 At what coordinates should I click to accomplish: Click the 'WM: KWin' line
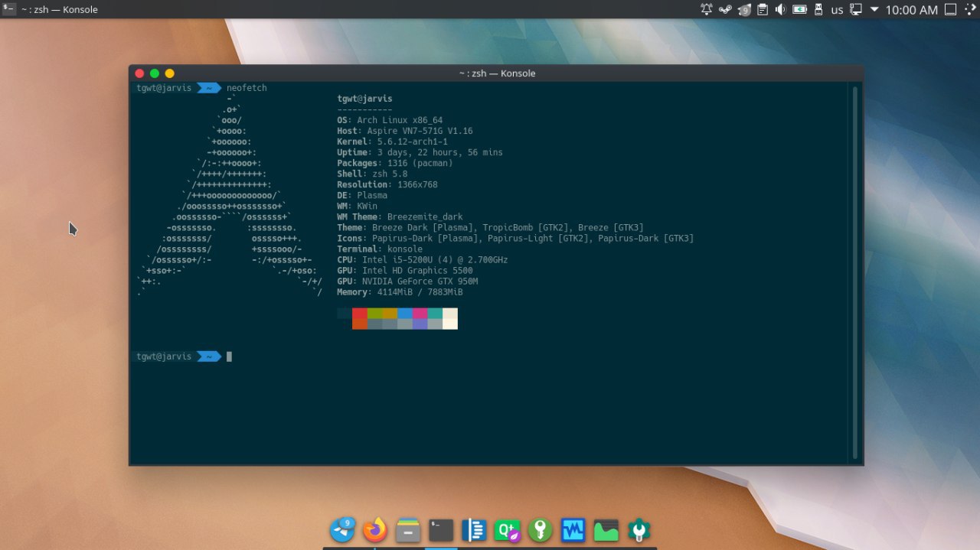click(358, 206)
